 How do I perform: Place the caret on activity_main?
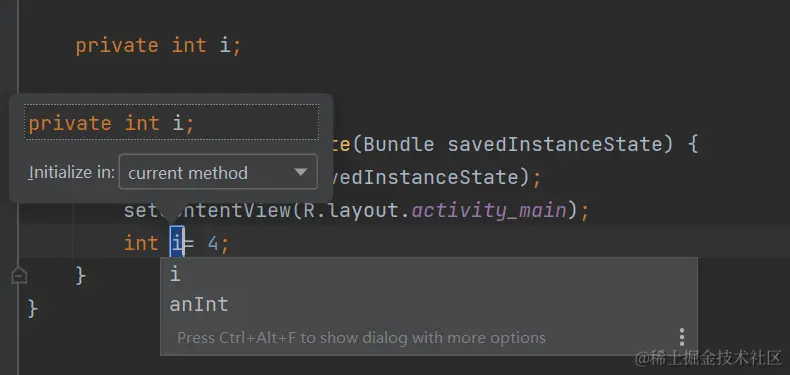pos(489,210)
